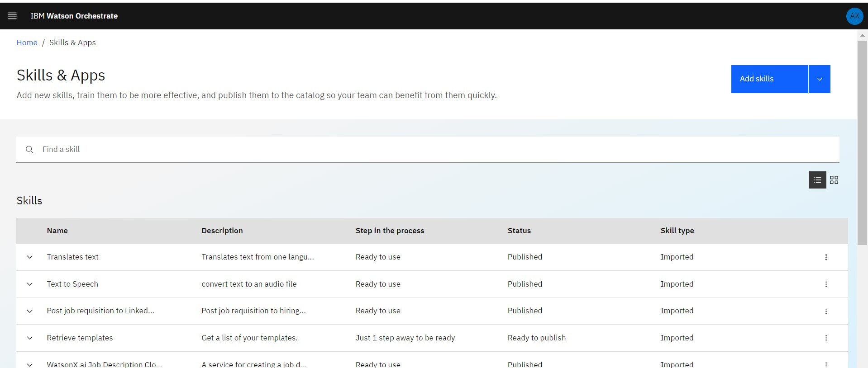This screenshot has height=368, width=868.
Task: Click the Add skills button
Action: click(769, 79)
